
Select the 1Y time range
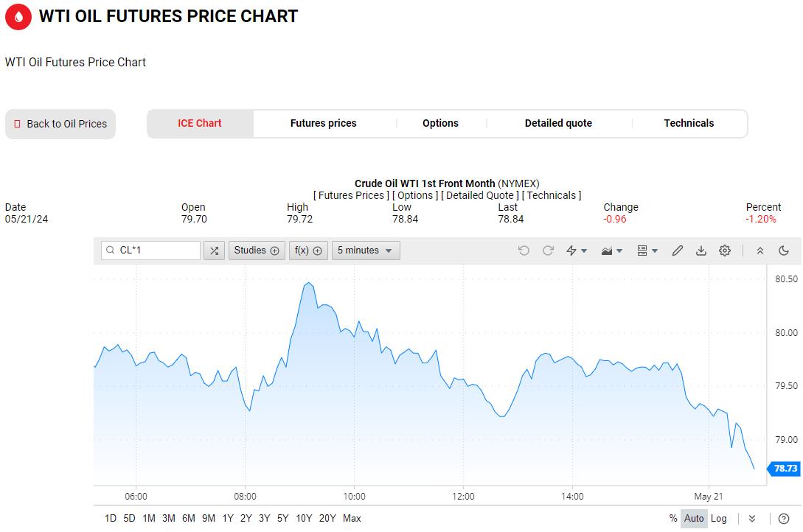point(228,518)
